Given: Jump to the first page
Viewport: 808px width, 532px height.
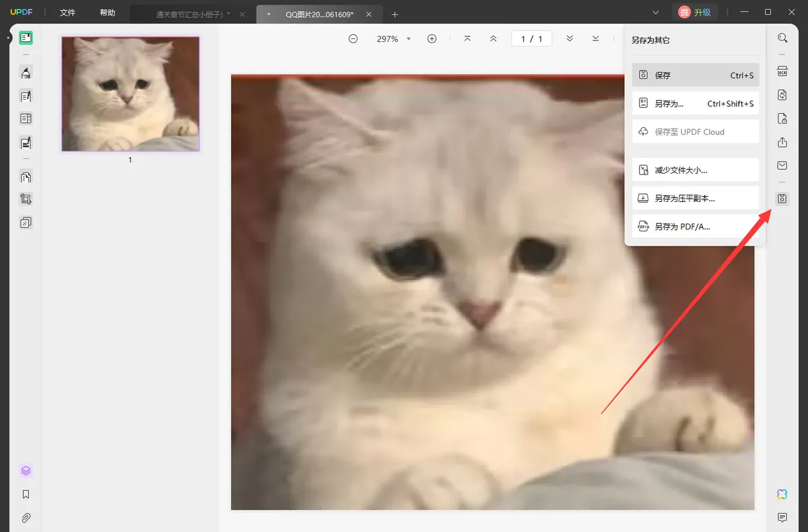Looking at the screenshot, I should [467, 39].
